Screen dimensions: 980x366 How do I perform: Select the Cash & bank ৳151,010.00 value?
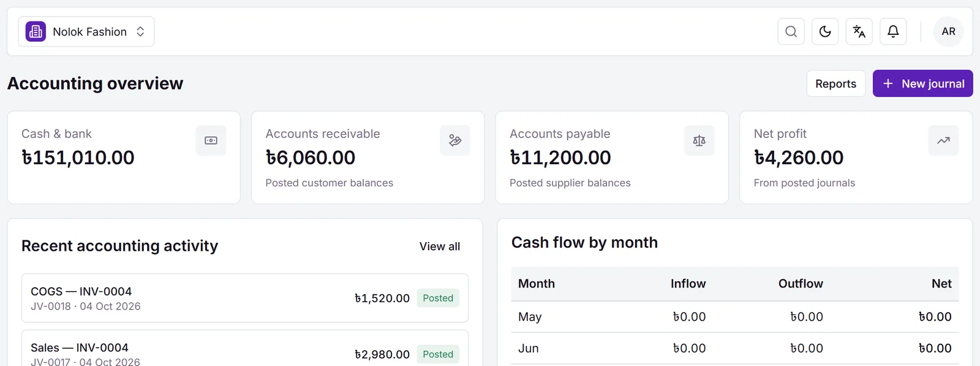click(78, 158)
